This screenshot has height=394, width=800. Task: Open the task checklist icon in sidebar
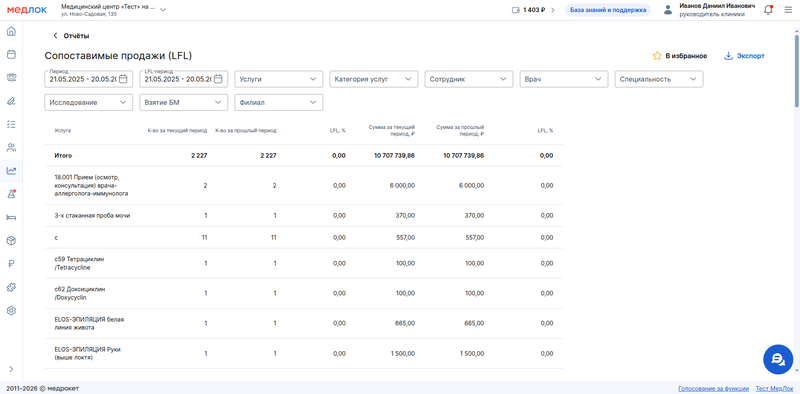point(11,124)
